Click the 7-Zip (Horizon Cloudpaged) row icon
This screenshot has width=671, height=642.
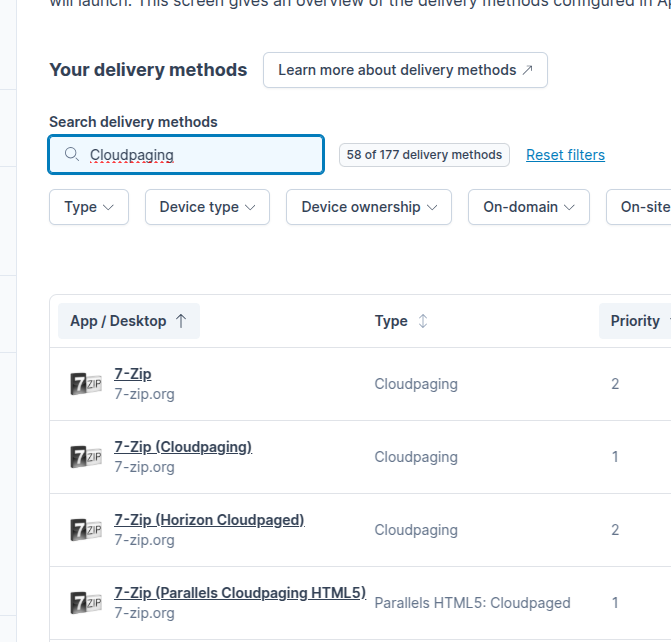[x=85, y=529]
